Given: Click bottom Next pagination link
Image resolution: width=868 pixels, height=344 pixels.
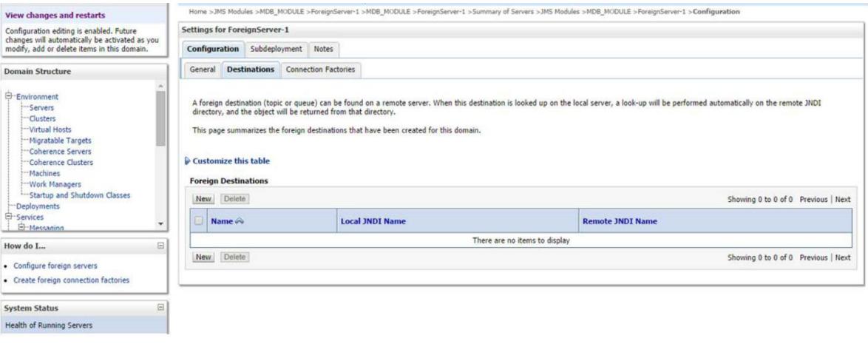Looking at the screenshot, I should point(843,257).
